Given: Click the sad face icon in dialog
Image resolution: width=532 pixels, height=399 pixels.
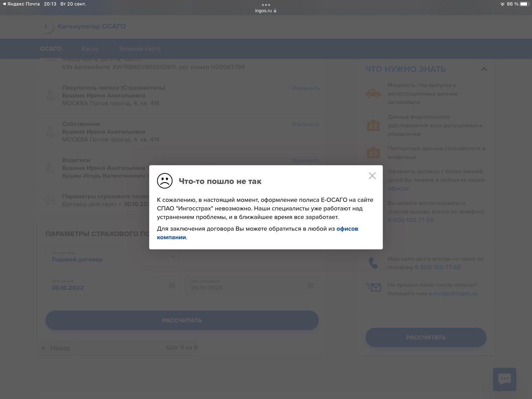Looking at the screenshot, I should [165, 181].
